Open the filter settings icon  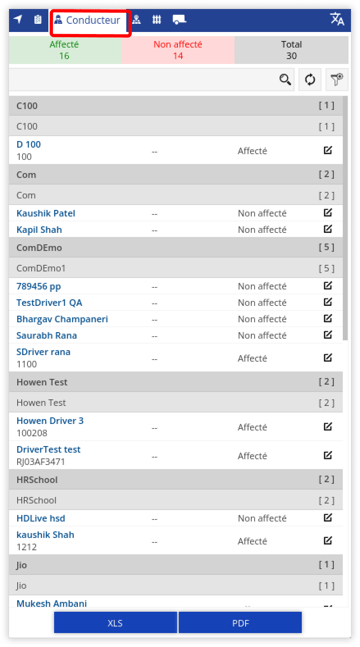click(x=337, y=79)
